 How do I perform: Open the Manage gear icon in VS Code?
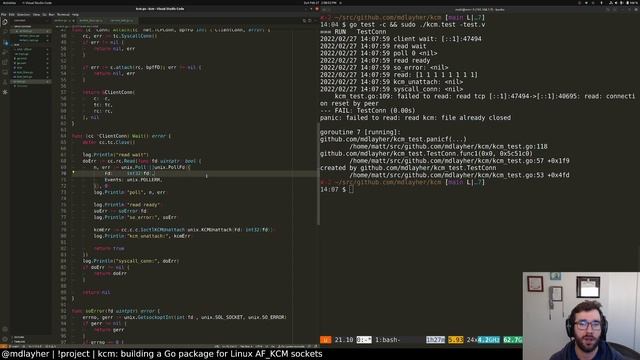click(5, 339)
